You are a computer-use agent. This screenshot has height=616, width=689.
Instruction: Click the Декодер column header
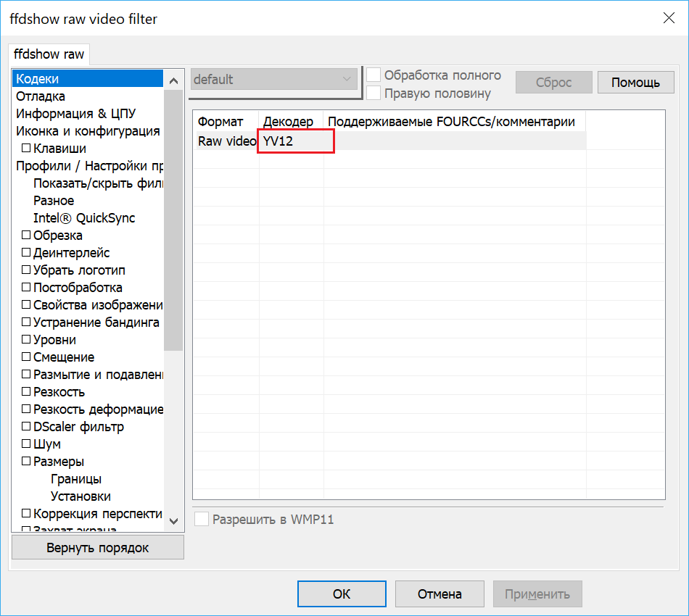click(x=289, y=122)
